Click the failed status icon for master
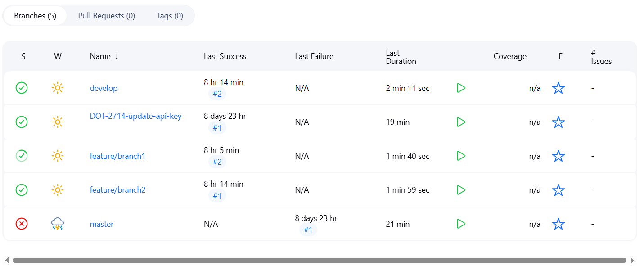Viewport: 644px width, 275px height. [x=22, y=224]
